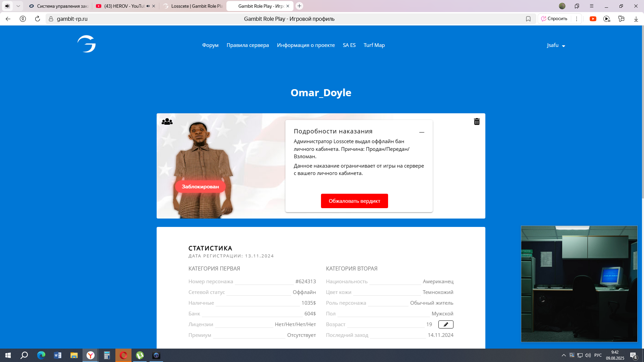
Task: Mute audio on the HEROV YouTube tab
Action: [148, 6]
